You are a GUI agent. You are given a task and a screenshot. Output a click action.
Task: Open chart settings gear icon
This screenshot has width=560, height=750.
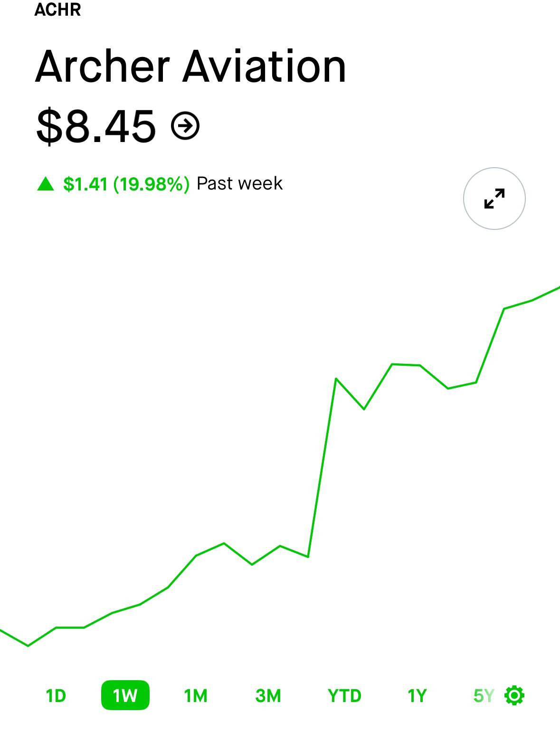[x=514, y=695]
